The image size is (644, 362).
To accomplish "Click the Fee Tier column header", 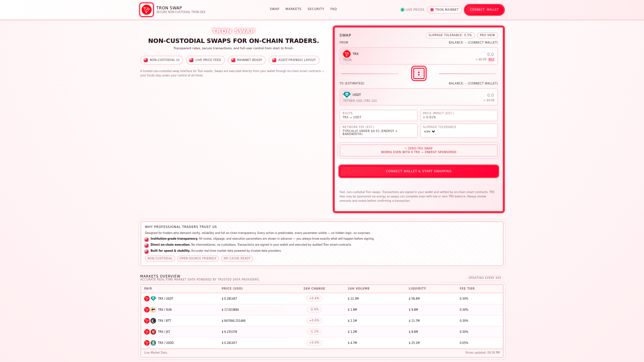I will [467, 289].
